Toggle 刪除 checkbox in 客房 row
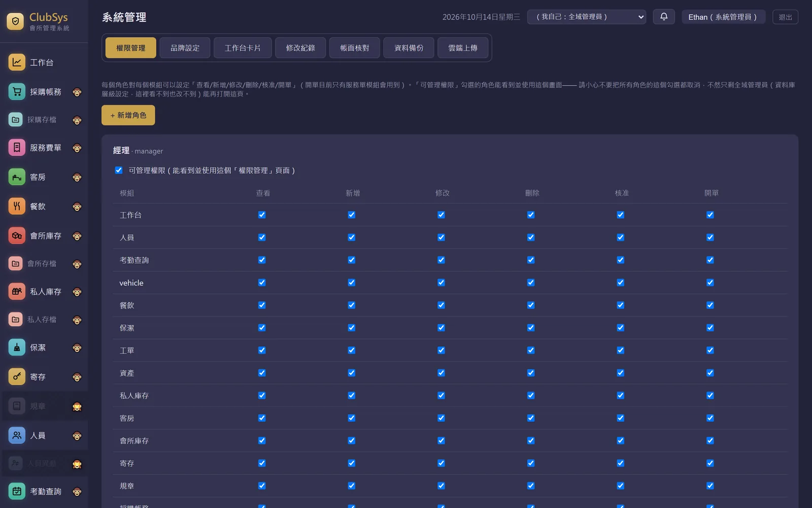Viewport: 812px width, 508px height. click(x=531, y=418)
